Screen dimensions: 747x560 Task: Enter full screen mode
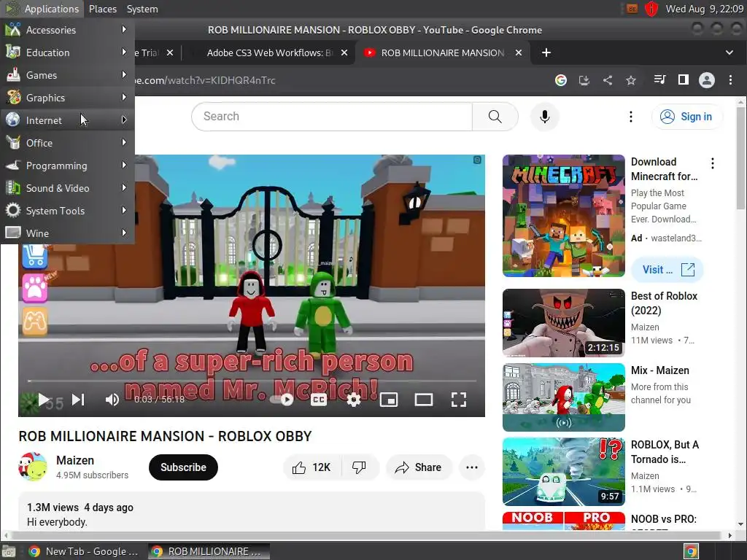459,400
